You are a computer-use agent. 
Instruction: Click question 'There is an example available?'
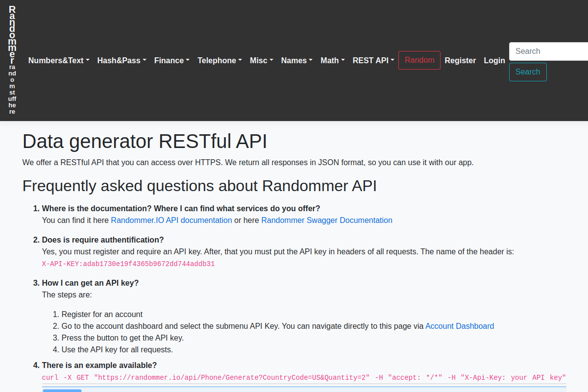click(x=99, y=365)
